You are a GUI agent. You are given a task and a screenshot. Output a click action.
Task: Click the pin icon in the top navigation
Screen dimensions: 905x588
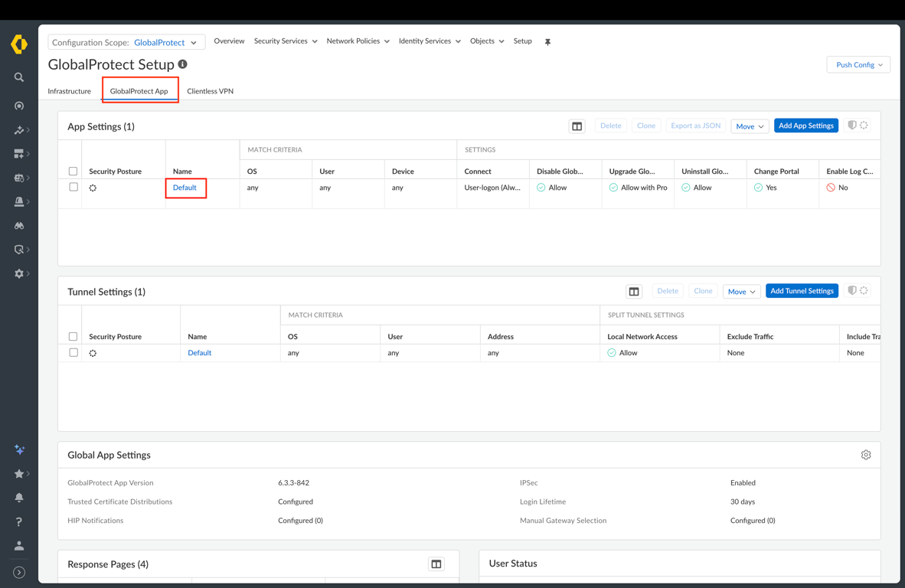(547, 41)
